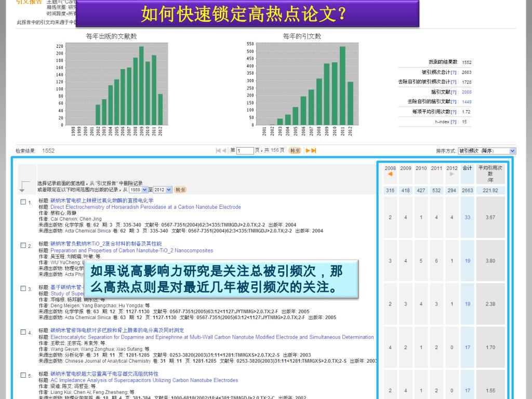The height and width of the screenshot is (399, 532).
Task: Click the 平均引用次数/年 column header
Action: coord(490,174)
